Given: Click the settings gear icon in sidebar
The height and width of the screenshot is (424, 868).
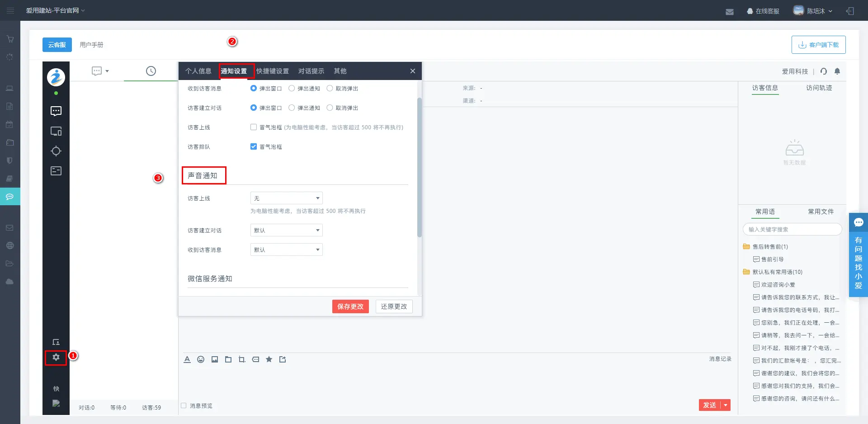Looking at the screenshot, I should pos(56,357).
